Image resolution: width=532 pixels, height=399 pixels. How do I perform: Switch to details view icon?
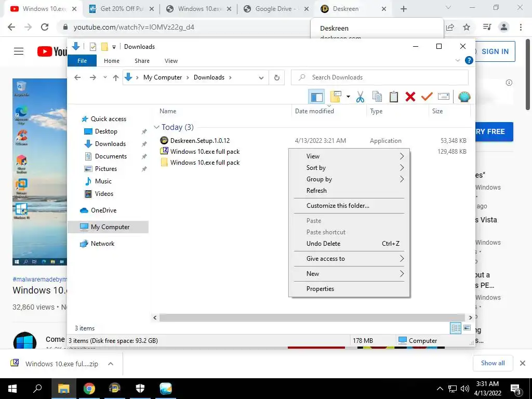click(456, 328)
